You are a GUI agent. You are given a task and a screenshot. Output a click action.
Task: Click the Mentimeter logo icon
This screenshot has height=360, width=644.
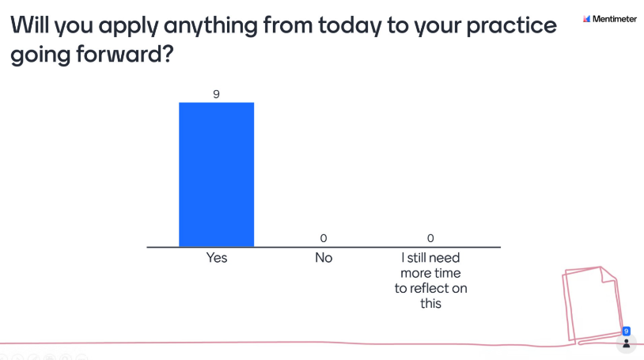click(x=586, y=19)
